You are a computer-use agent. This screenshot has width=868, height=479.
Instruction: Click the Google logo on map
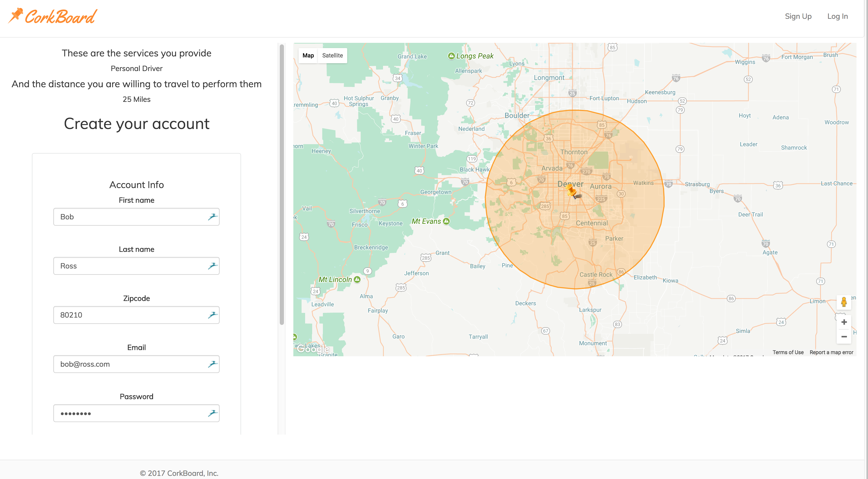[312, 349]
